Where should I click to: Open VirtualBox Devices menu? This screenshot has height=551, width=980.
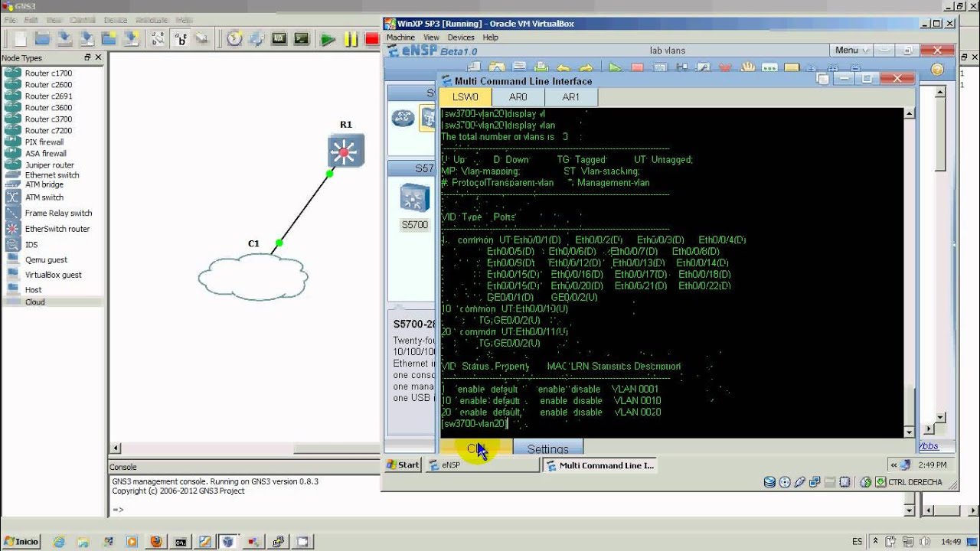(x=461, y=37)
